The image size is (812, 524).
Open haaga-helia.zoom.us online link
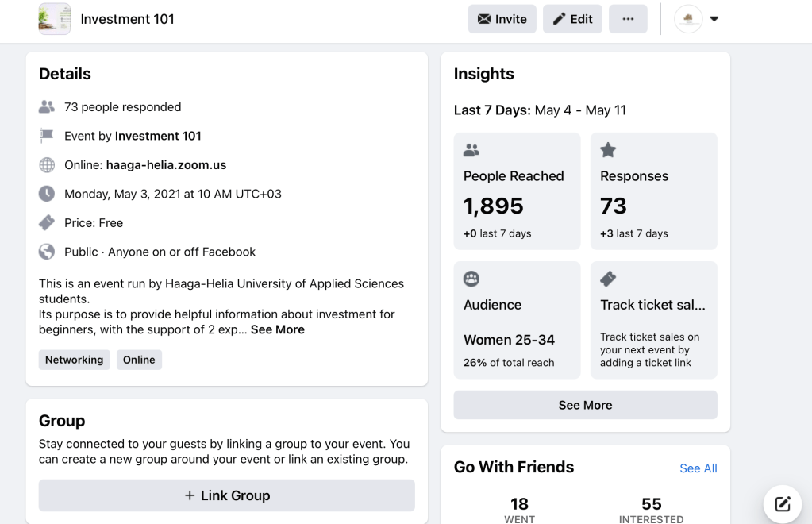[166, 165]
